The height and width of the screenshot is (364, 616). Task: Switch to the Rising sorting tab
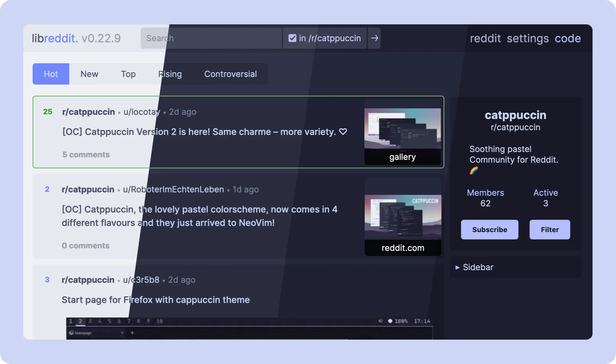pyautogui.click(x=170, y=74)
